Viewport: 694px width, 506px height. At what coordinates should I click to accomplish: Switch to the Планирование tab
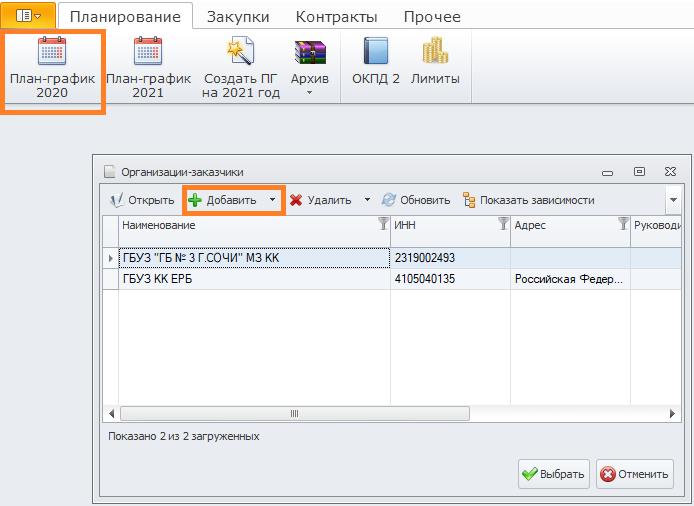[125, 17]
